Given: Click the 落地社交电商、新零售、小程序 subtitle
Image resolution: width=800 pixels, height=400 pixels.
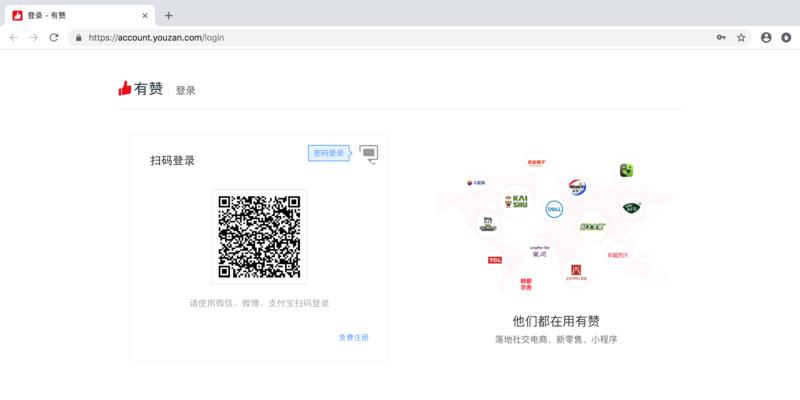Looking at the screenshot, I should pos(556,339).
